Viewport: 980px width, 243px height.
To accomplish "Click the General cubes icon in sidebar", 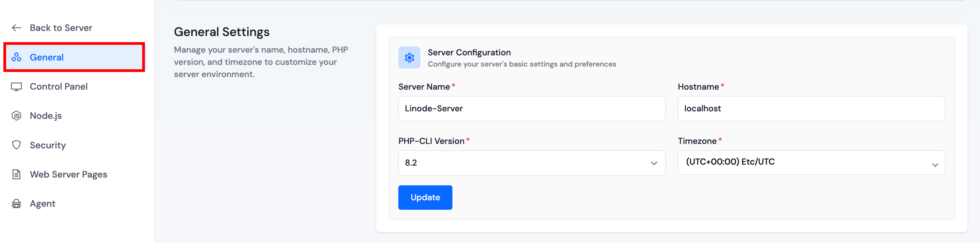I will click(x=16, y=57).
